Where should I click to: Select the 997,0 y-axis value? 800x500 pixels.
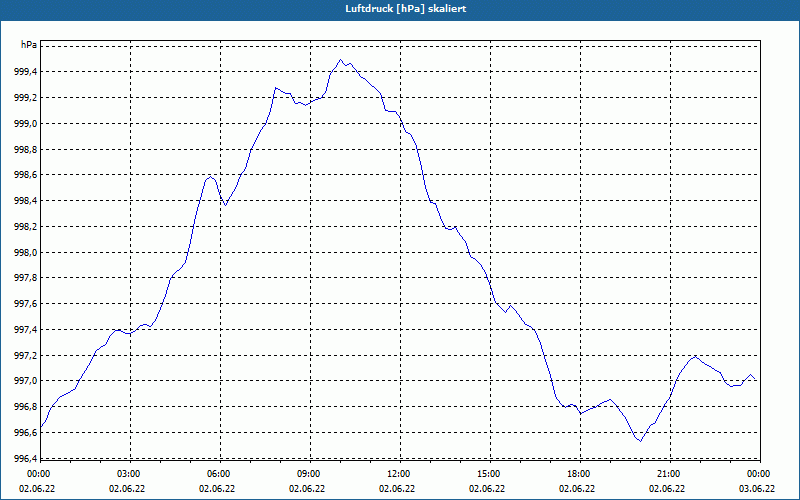click(x=26, y=381)
